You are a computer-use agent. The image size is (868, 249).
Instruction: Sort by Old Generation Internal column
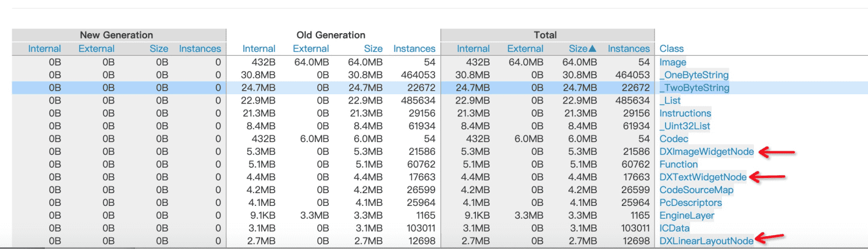[259, 49]
